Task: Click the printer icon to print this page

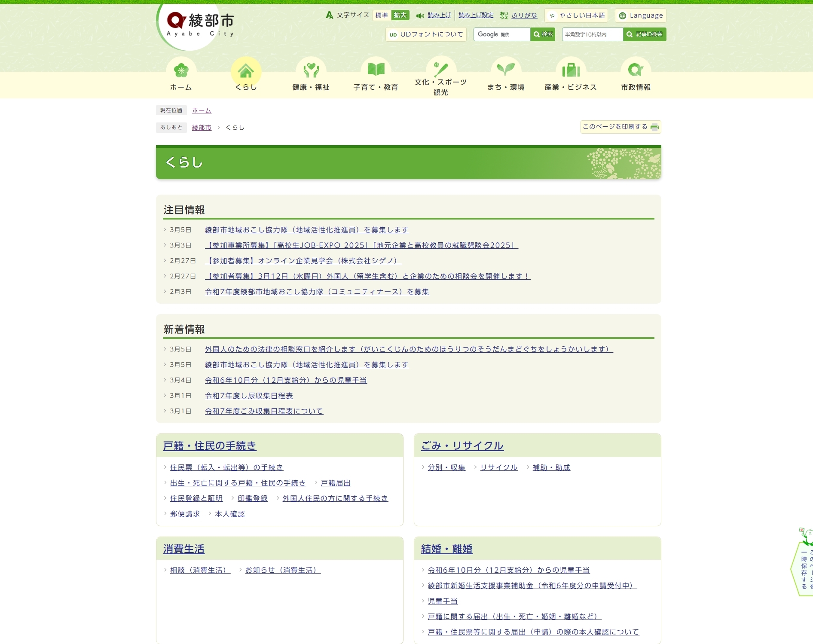Action: click(654, 127)
